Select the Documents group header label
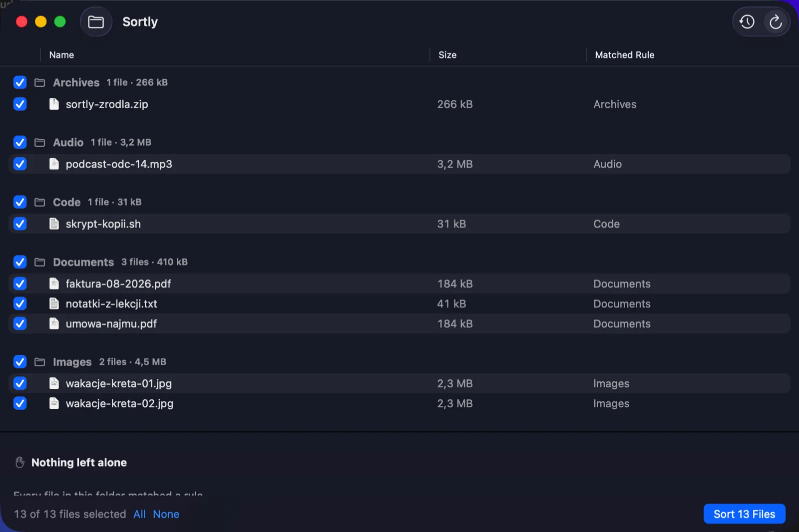 click(83, 262)
